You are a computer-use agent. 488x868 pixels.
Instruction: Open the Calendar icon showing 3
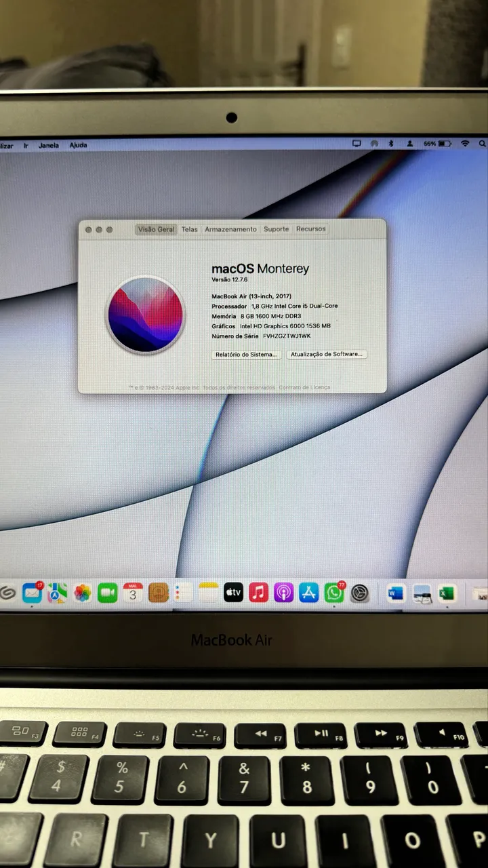[x=133, y=593]
